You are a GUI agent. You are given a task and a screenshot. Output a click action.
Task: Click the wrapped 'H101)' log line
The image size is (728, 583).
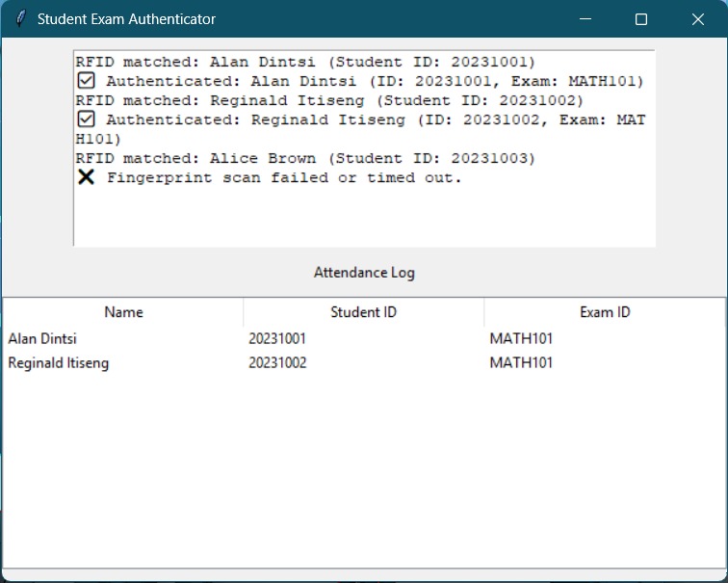[98, 139]
